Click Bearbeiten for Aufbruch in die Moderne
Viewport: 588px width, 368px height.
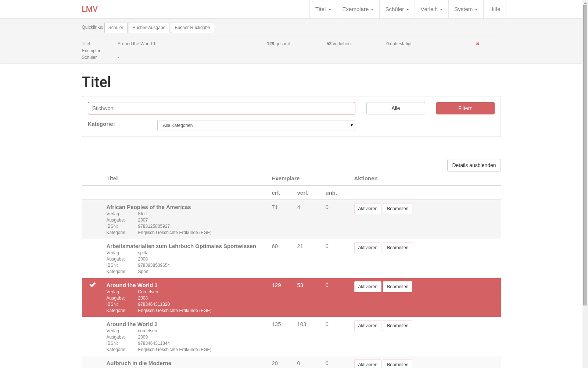397,364
